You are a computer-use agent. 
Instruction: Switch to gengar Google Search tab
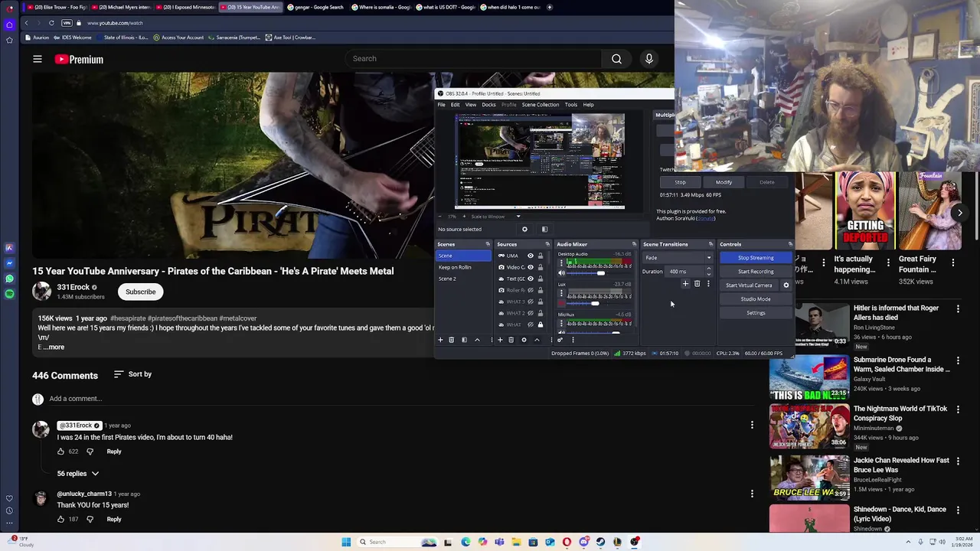click(x=315, y=7)
